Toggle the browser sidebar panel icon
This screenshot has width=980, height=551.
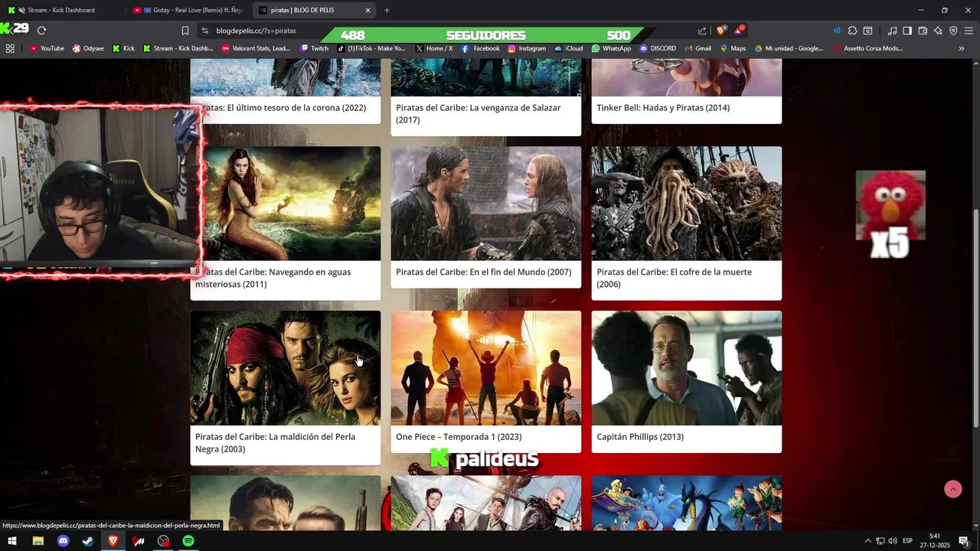point(907,31)
